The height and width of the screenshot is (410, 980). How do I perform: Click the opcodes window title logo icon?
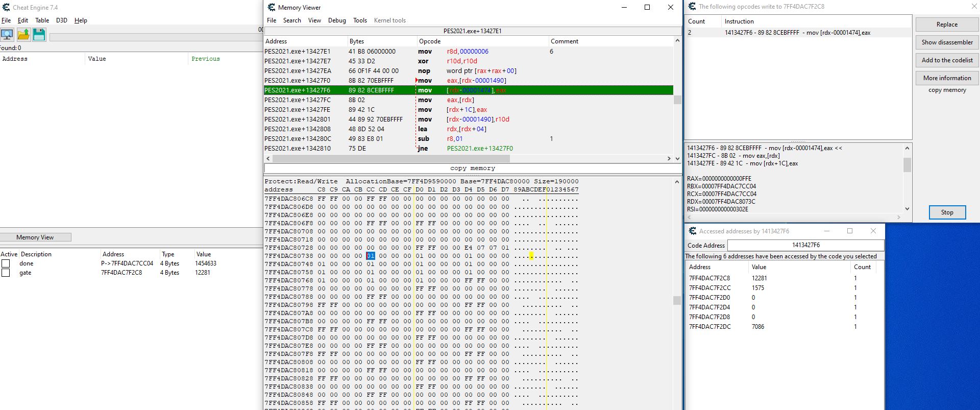(692, 7)
